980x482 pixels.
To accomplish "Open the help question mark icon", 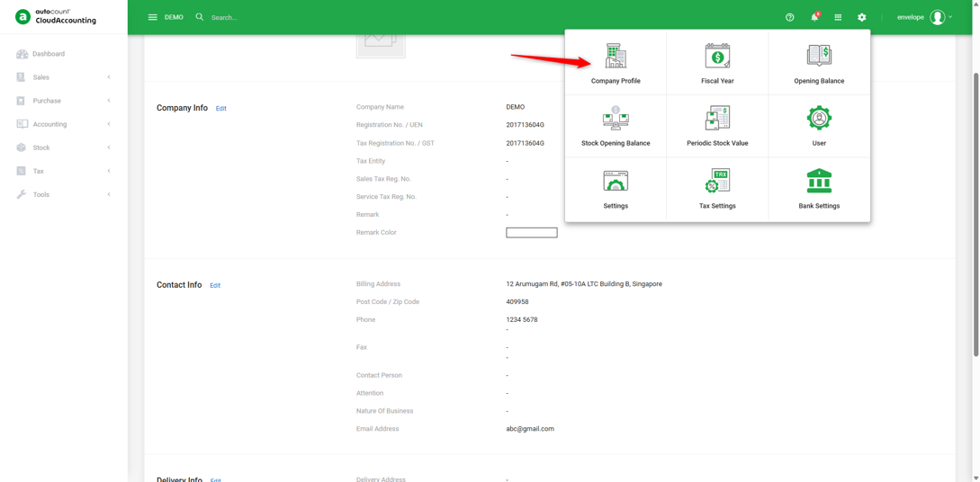I will click(789, 17).
